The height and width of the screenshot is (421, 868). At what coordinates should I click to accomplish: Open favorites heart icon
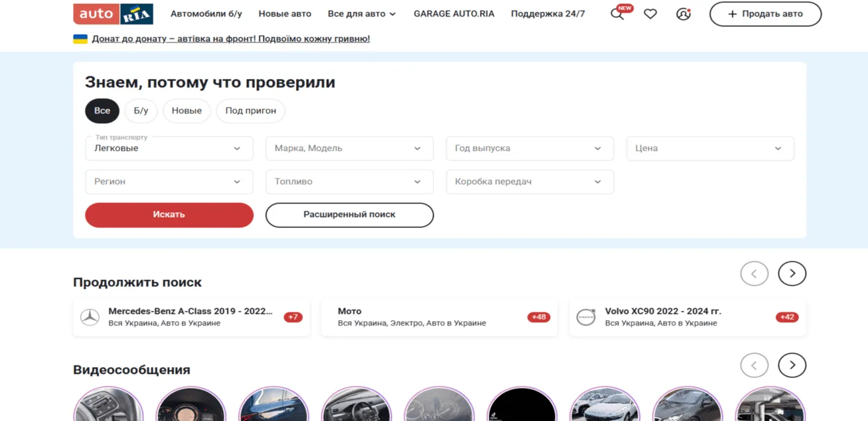coord(650,14)
